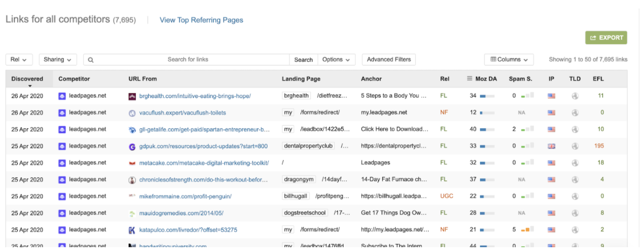Click leadpages icon in metacake row
Screen dimensions: 644x252
coord(62,162)
